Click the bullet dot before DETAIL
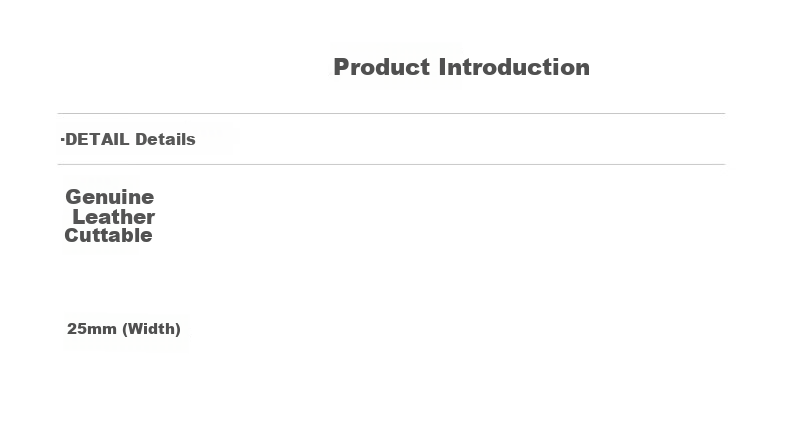Screen dimensions: 790x433 pyautogui.click(x=62, y=140)
